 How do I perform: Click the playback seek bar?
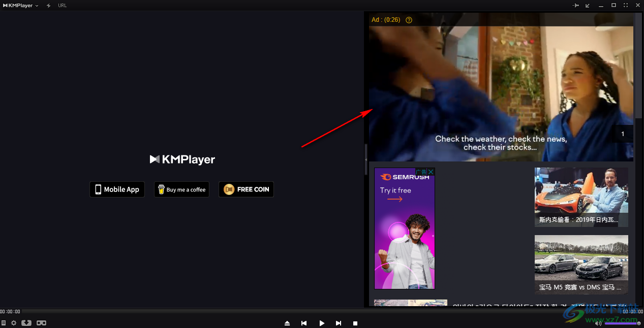[322, 311]
